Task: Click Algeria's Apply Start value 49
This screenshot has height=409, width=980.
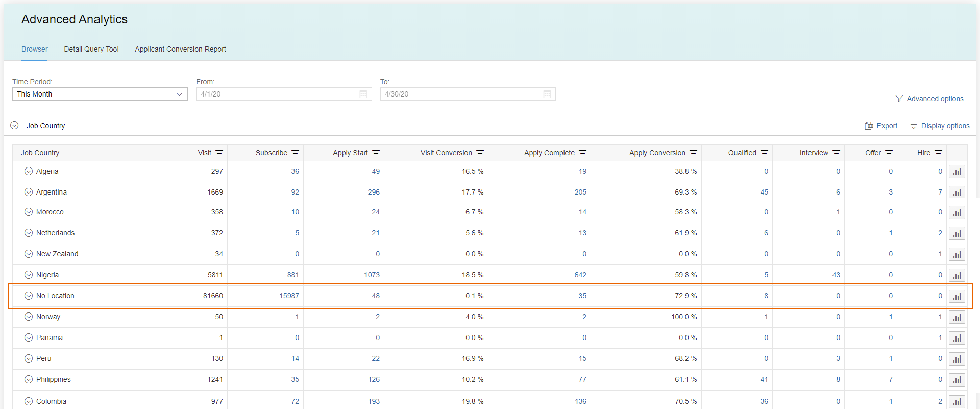Action: (376, 171)
